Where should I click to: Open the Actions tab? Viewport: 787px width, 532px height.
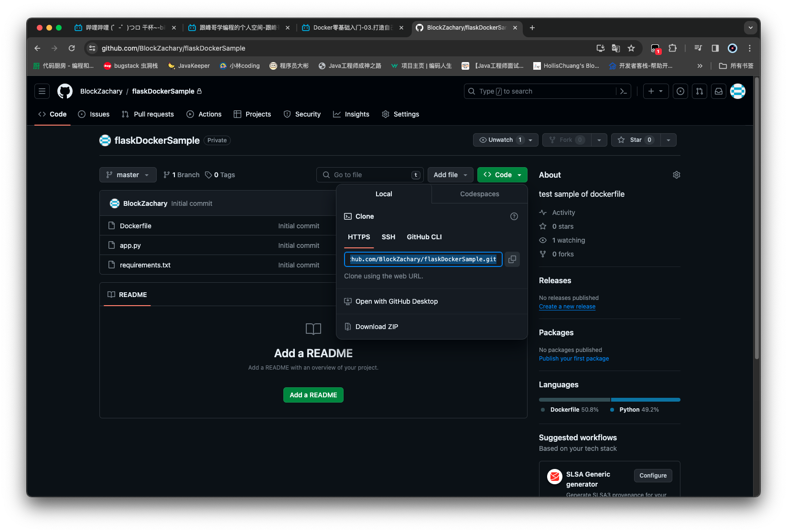point(204,114)
